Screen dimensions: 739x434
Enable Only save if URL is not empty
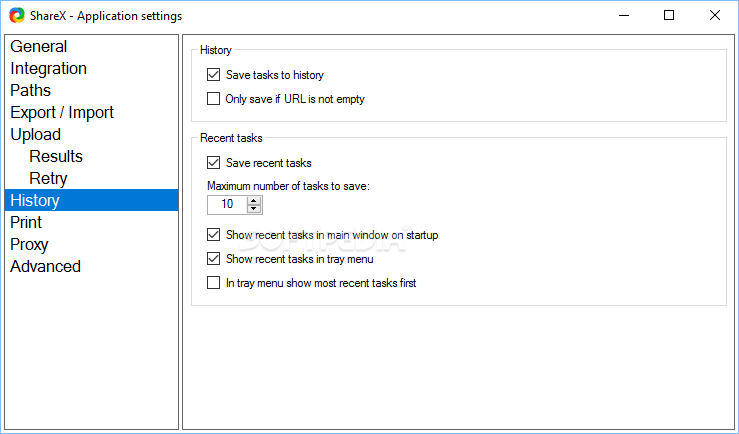tap(213, 98)
